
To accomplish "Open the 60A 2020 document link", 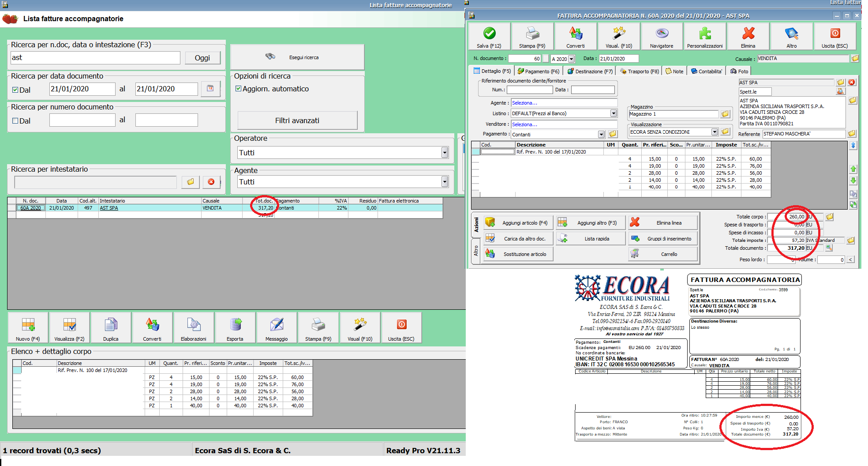I will 30,208.
